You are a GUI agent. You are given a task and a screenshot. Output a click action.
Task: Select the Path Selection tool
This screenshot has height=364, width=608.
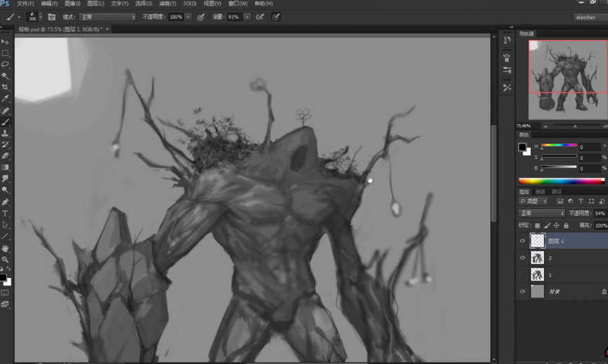5,225
